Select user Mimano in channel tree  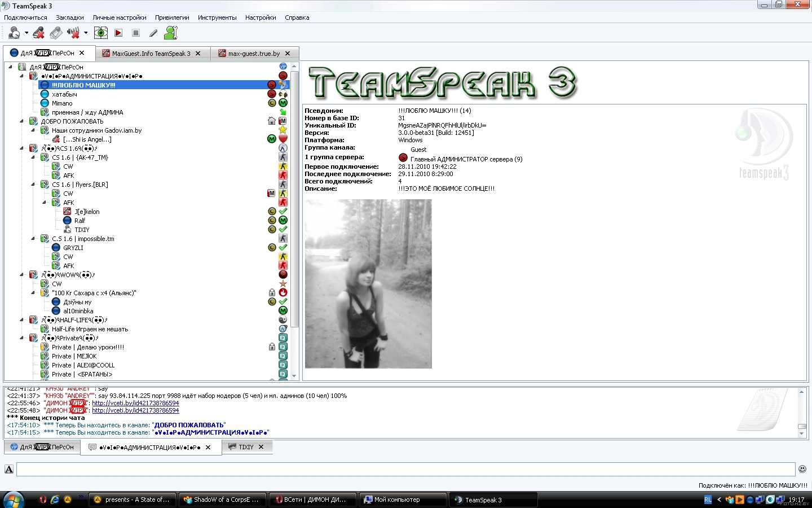(62, 103)
